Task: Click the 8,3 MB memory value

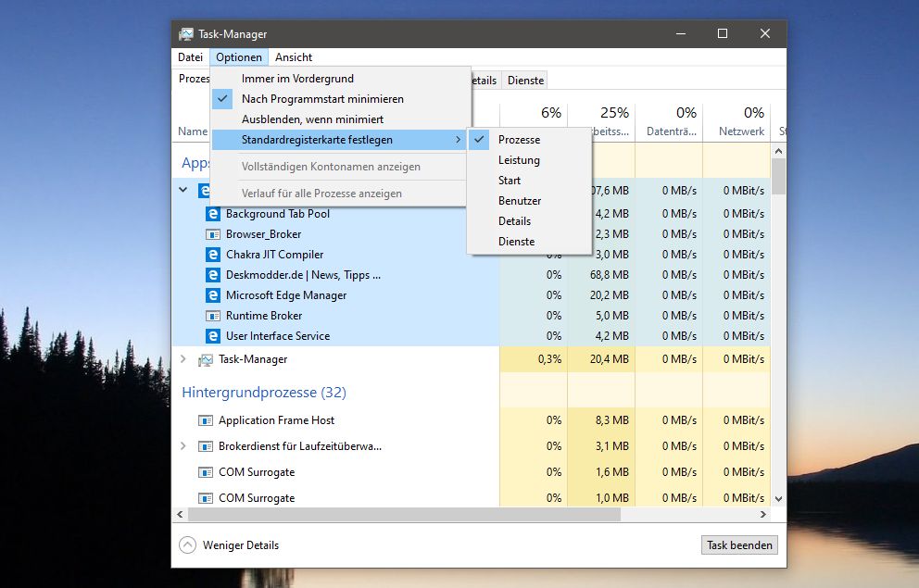Action: coord(611,420)
